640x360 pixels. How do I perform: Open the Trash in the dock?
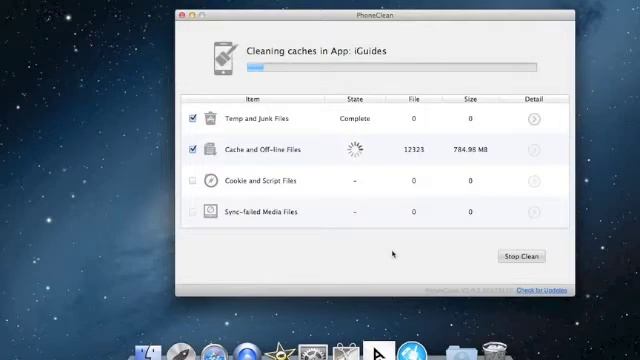coord(494,352)
